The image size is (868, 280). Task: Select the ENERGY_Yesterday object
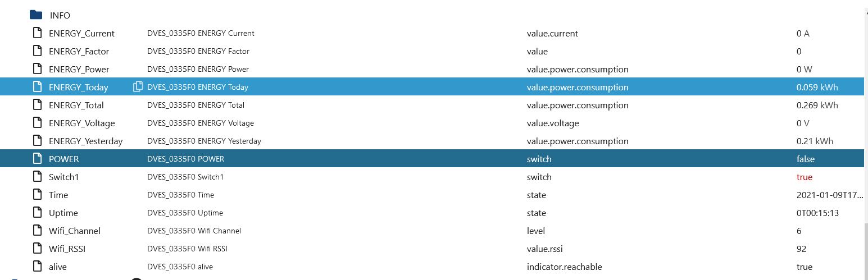pos(85,141)
